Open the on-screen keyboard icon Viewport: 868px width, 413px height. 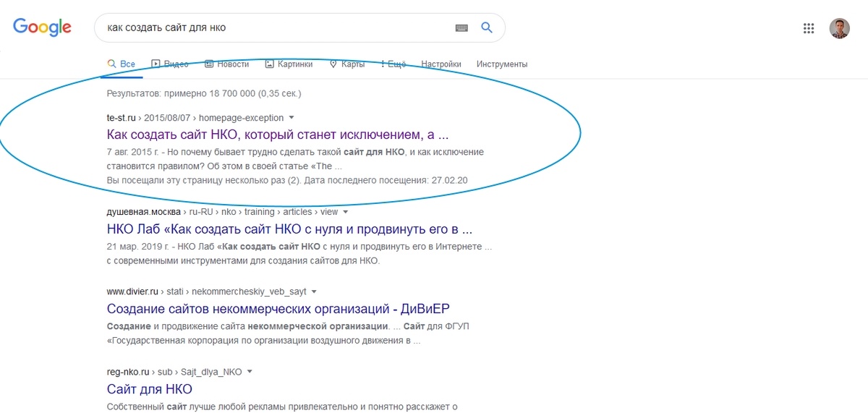(461, 28)
